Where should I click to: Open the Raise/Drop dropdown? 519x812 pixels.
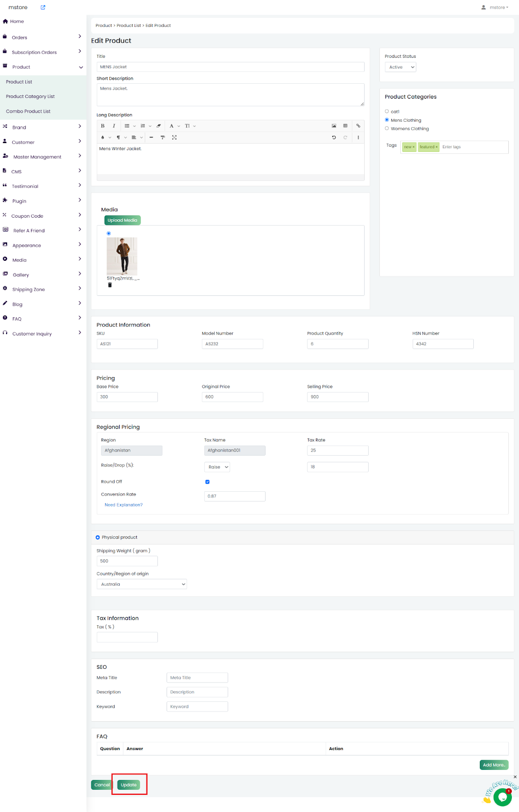(217, 467)
